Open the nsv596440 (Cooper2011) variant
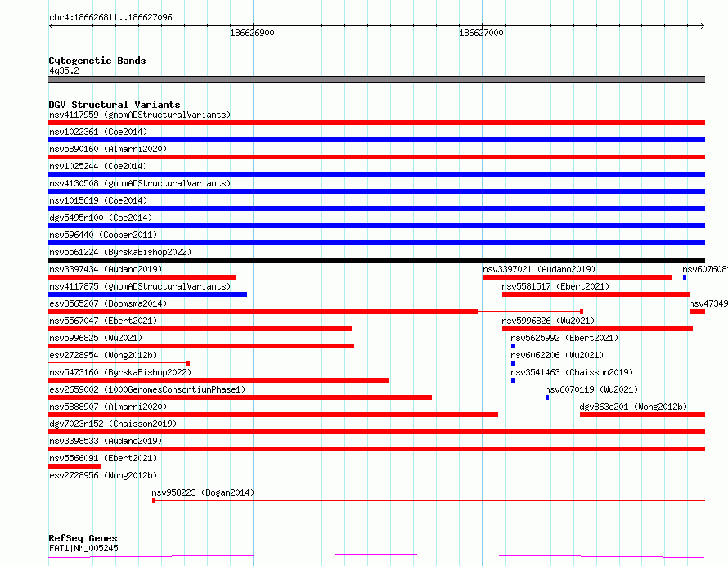 [x=103, y=235]
